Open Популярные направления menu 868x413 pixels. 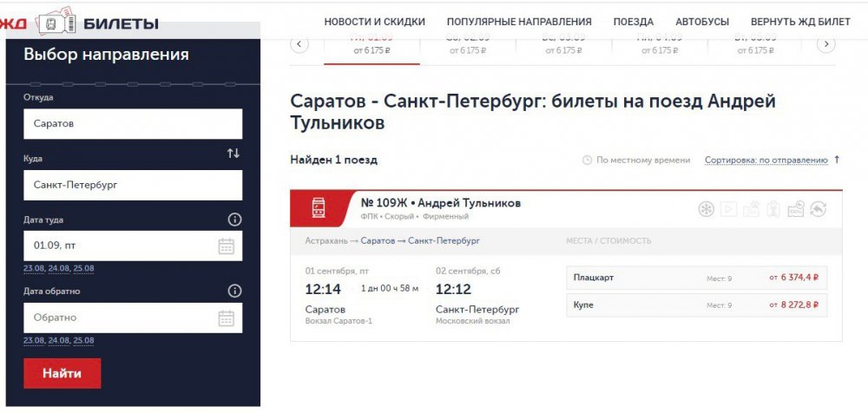click(519, 23)
